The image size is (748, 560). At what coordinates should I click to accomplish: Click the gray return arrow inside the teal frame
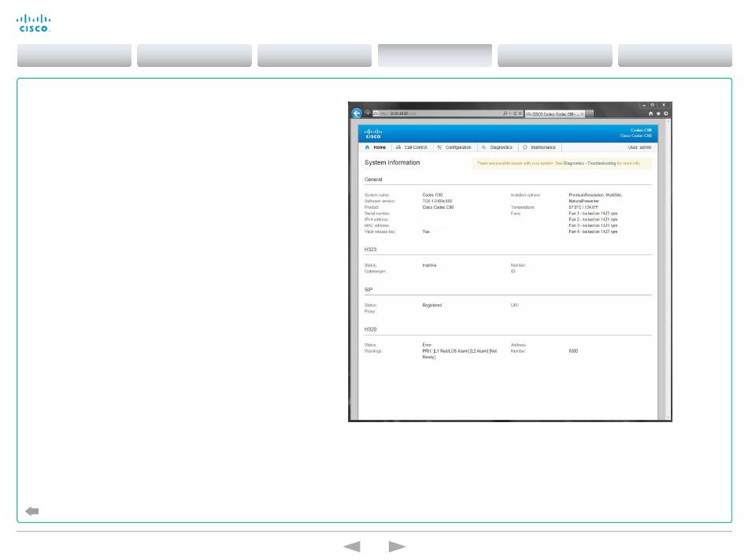(x=32, y=511)
